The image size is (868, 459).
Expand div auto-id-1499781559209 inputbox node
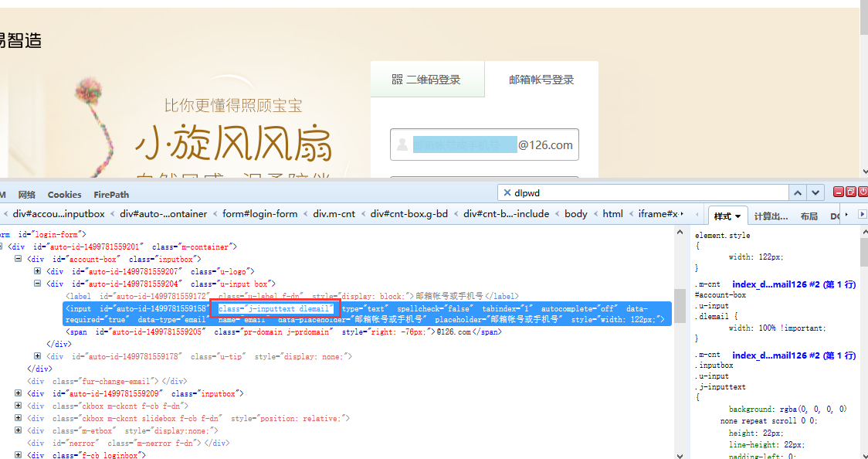[x=18, y=393]
